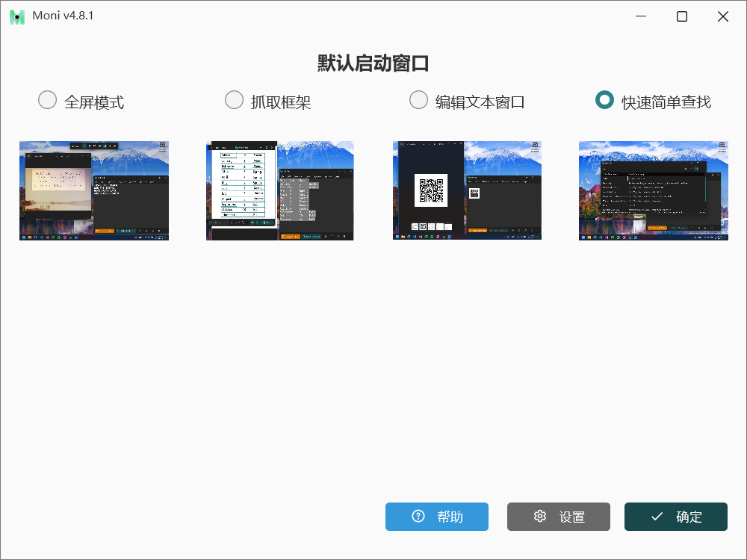Screen dimensions: 747x560
Task: Select the 全屏模式 radio button
Action: click(47, 100)
